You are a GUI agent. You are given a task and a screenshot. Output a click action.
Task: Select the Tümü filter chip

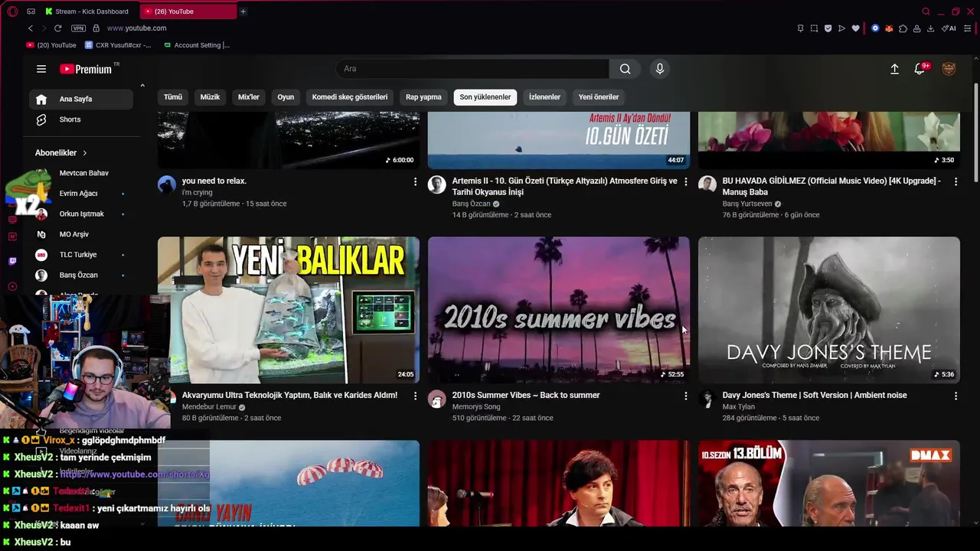click(x=173, y=97)
